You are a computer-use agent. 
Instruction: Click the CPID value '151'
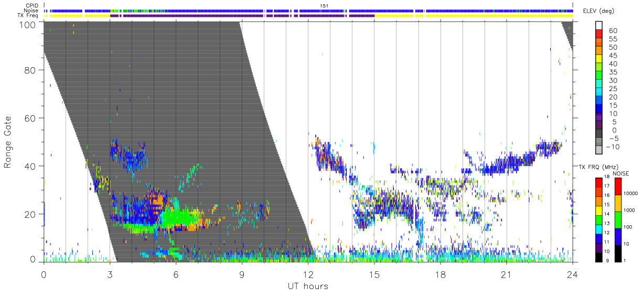point(324,5)
